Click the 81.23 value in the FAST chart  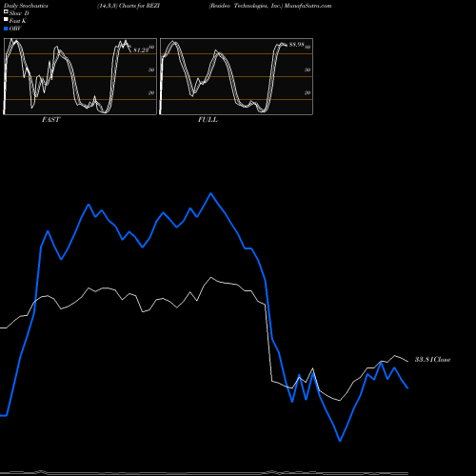click(141, 50)
